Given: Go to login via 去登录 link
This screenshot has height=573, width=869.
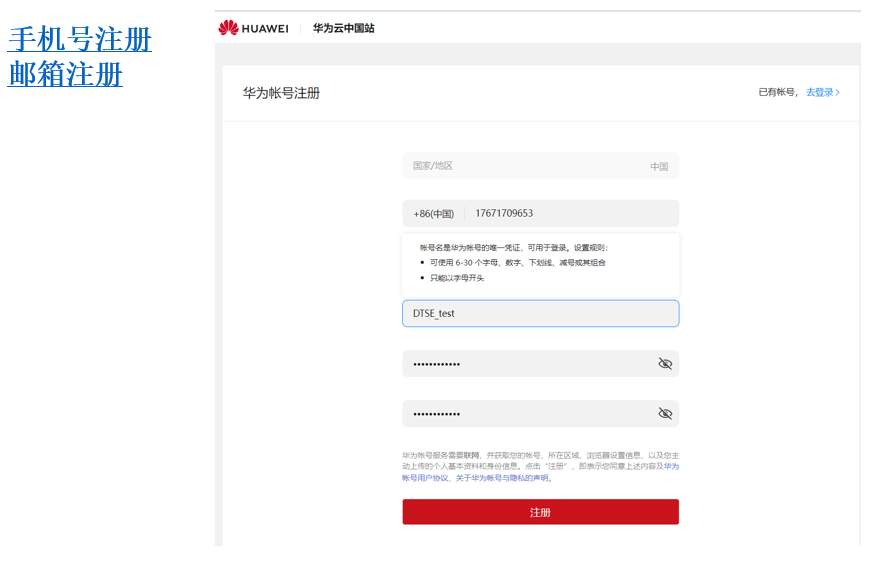Looking at the screenshot, I should pyautogui.click(x=822, y=93).
